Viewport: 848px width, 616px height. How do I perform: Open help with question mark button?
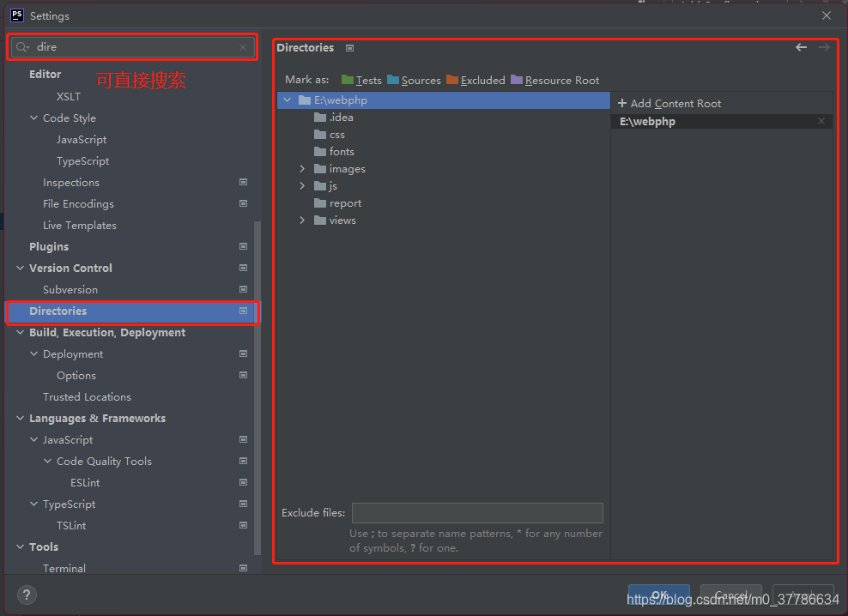(x=27, y=595)
